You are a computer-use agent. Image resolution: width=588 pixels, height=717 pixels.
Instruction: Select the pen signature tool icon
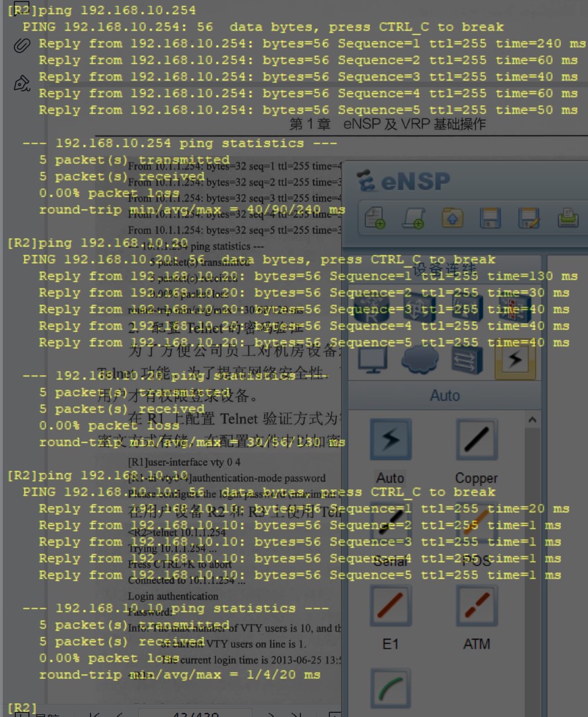[21, 83]
